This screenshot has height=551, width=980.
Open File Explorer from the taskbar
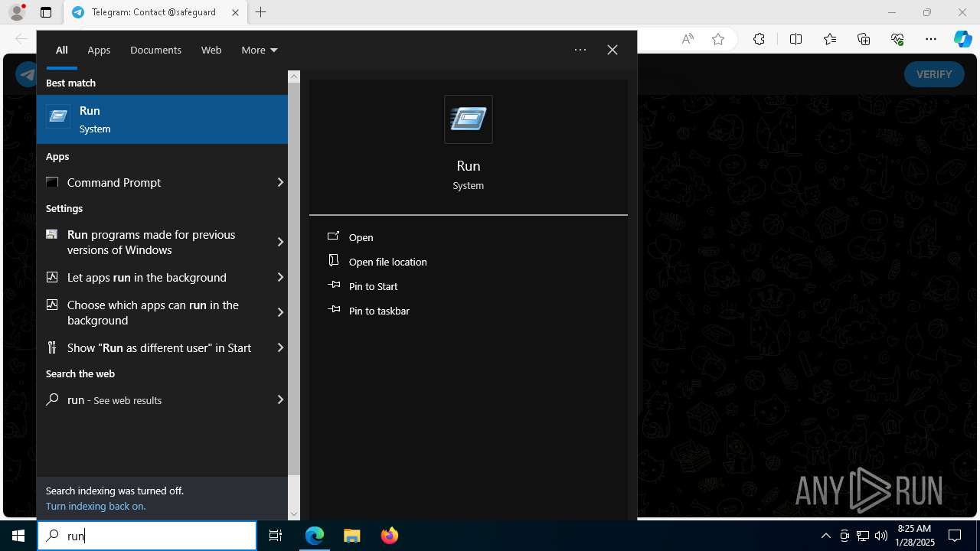tap(351, 536)
